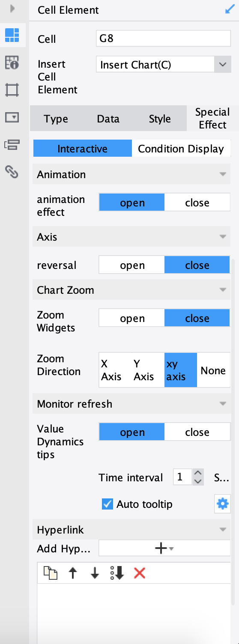Switch to the Condition Display tab
Image resolution: width=239 pixels, height=644 pixels.
tap(181, 149)
